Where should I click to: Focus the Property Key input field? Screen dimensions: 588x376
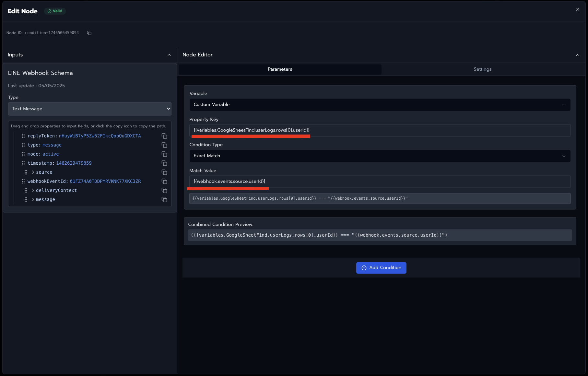point(380,130)
